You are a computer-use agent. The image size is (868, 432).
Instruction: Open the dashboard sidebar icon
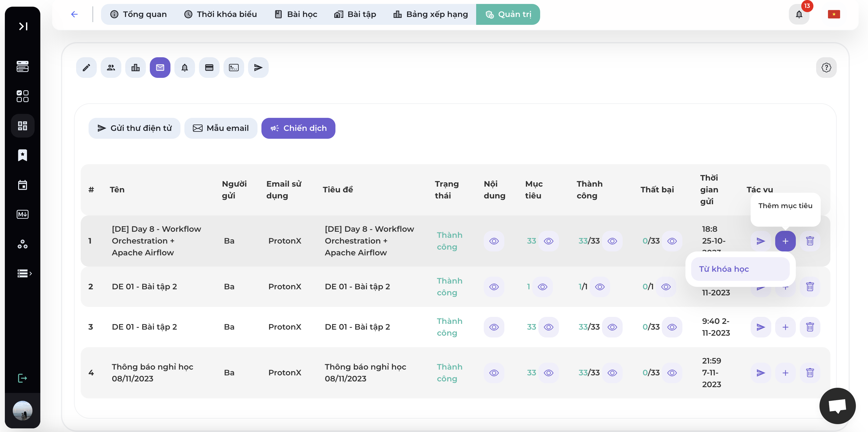(22, 126)
